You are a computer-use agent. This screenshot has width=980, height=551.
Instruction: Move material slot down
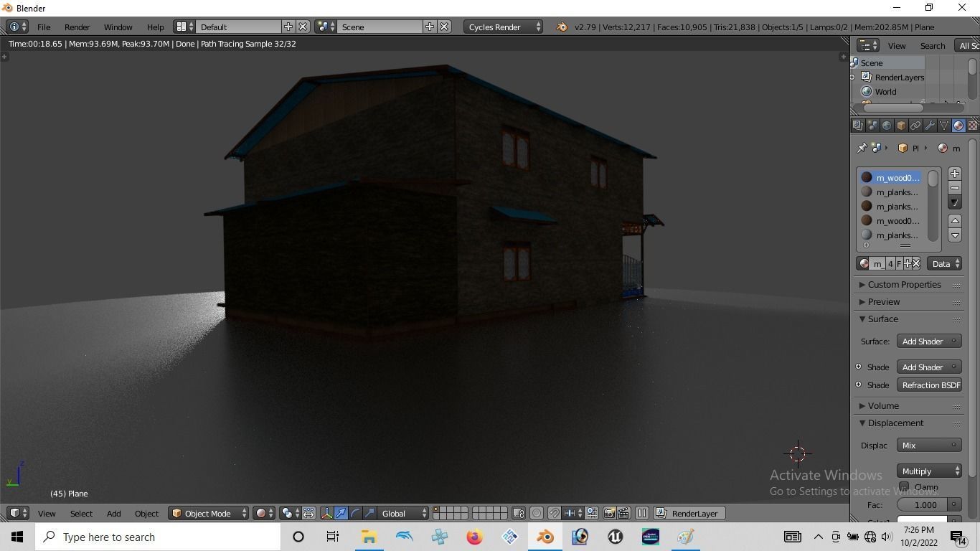point(955,235)
